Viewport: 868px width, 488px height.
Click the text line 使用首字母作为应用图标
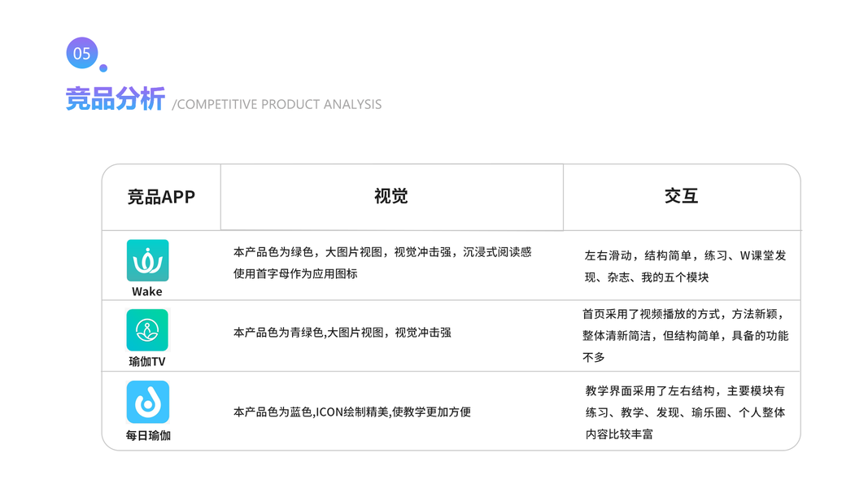tap(295, 273)
